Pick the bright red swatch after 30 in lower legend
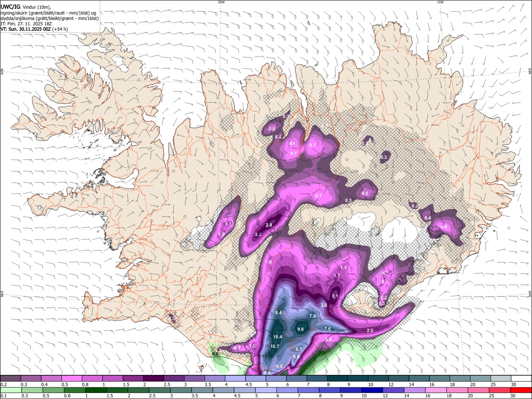 522,390
